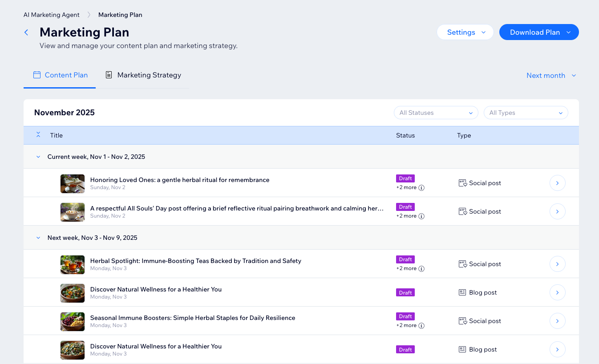Image resolution: width=599 pixels, height=364 pixels.
Task: Click the sort icon in the Title column header
Action: point(38,135)
